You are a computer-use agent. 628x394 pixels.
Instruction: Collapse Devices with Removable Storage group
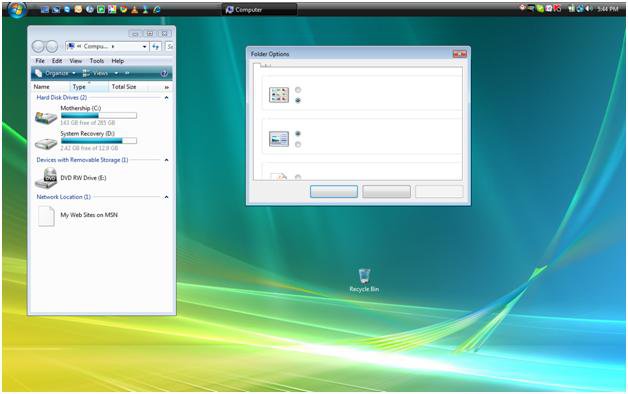[x=166, y=160]
